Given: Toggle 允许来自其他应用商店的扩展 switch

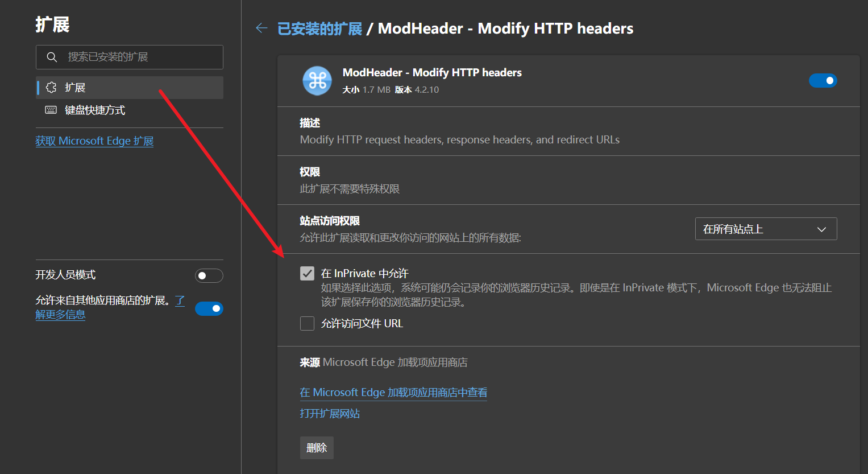Looking at the screenshot, I should pos(209,308).
